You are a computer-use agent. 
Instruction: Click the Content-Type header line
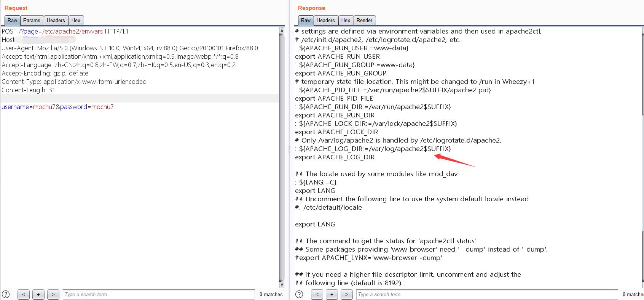[x=74, y=82]
